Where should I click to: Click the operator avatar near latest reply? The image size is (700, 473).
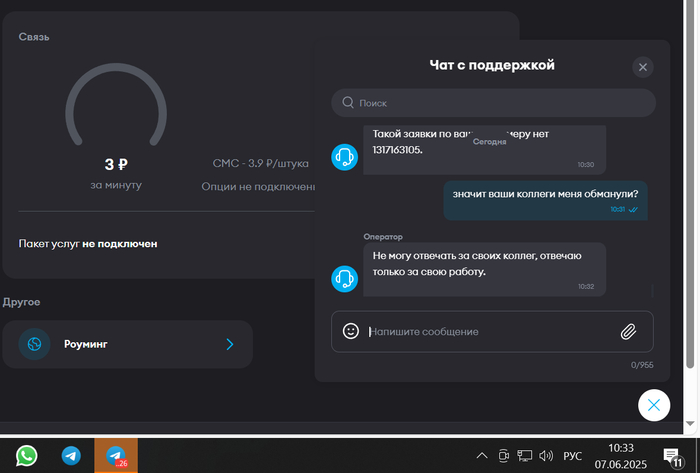pos(344,278)
